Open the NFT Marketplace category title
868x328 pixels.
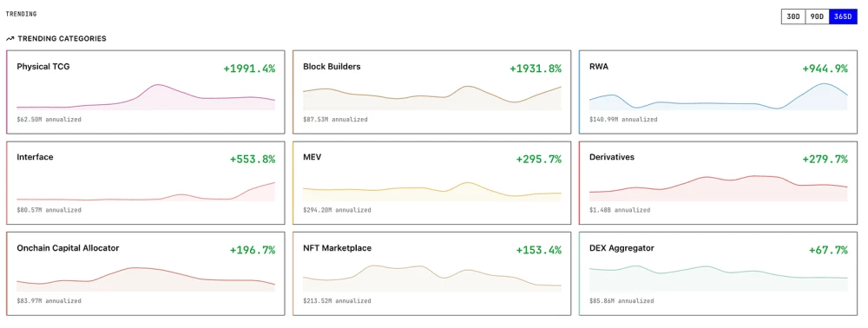[x=338, y=248]
